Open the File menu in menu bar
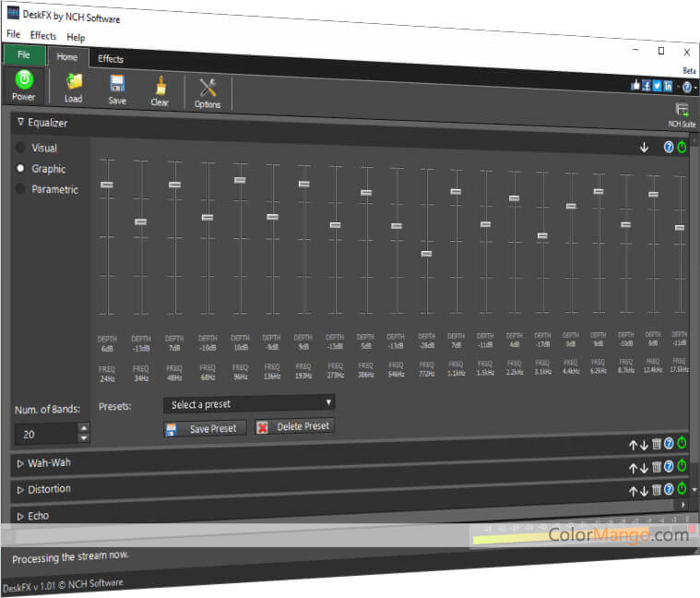Viewport: 700px width, 598px height. click(14, 34)
